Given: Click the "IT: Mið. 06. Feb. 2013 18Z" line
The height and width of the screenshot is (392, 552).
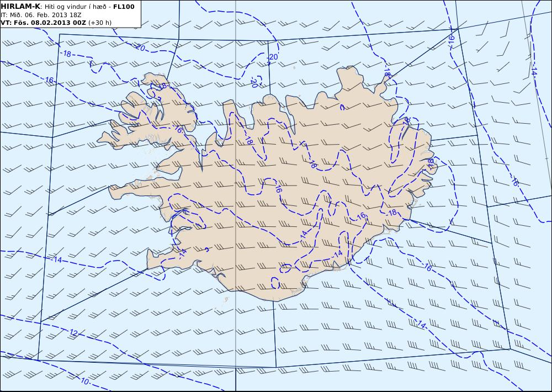Looking at the screenshot, I should [x=41, y=15].
